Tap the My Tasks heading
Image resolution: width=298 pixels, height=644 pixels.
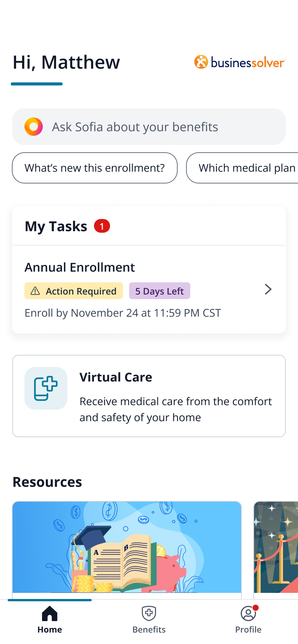point(56,227)
